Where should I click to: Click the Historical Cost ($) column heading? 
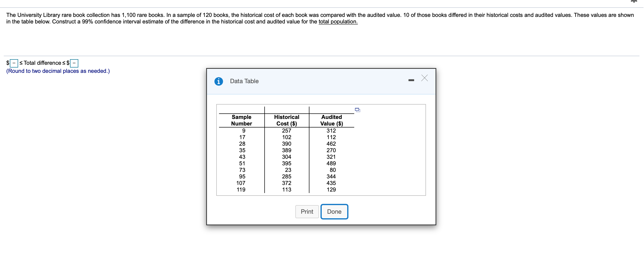286,120
